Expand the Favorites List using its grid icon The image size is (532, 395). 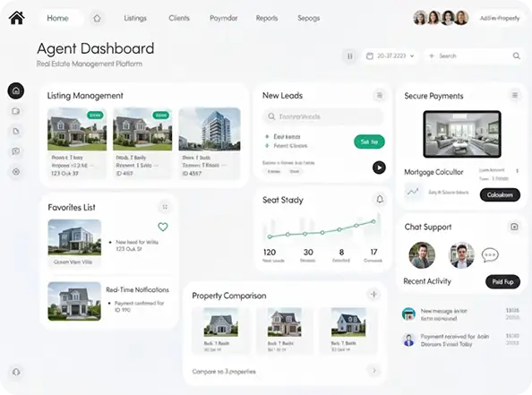pos(165,207)
